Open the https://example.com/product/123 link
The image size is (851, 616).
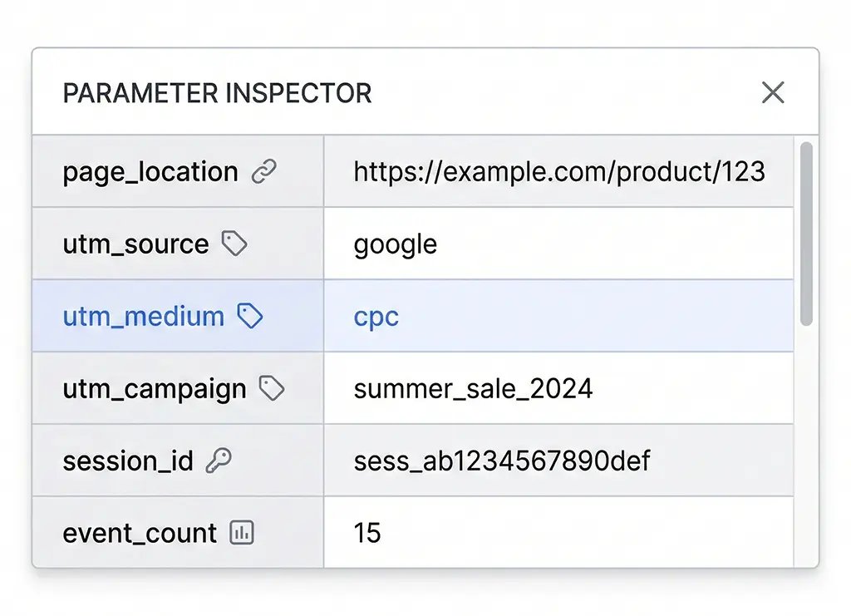click(559, 170)
